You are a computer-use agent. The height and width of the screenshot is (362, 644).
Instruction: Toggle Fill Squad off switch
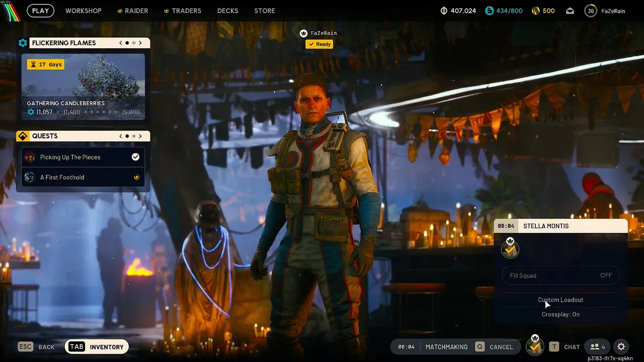pos(560,276)
